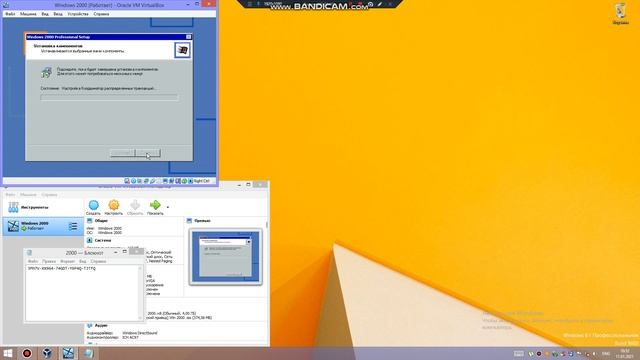The height and width of the screenshot is (360, 640).
Task: Click Создать (New) in VirtualBox Manager toolbar
Action: click(93, 207)
